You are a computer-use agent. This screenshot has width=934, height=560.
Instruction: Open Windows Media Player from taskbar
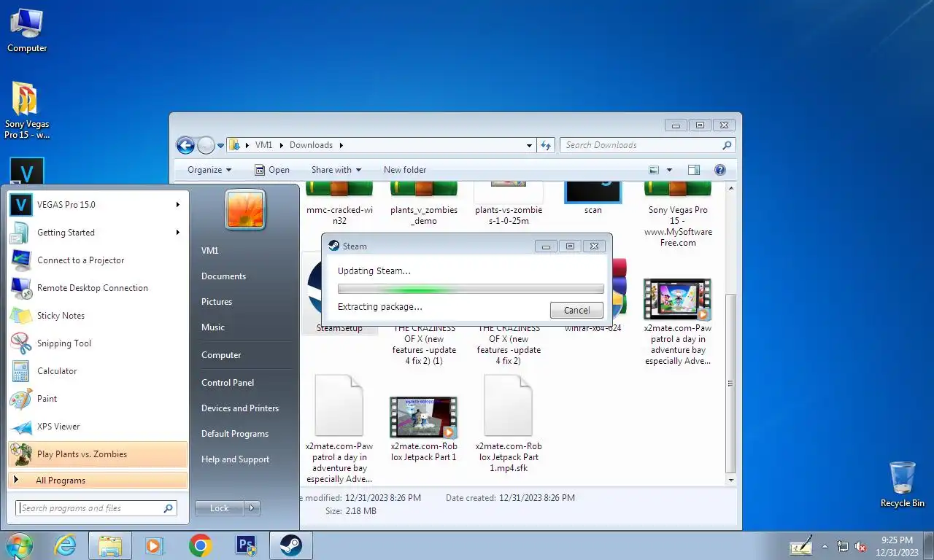point(155,545)
